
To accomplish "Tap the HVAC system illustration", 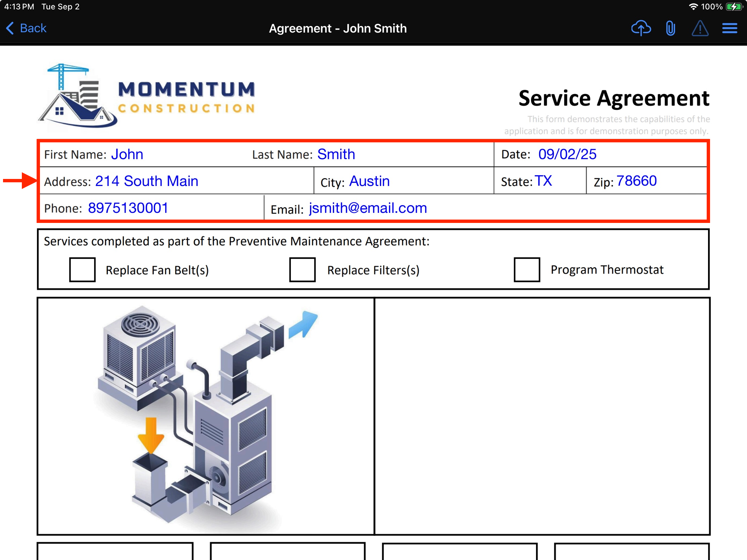I will [x=207, y=416].
